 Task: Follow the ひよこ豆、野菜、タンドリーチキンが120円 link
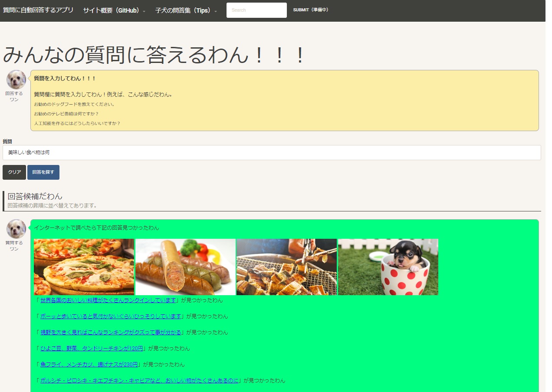[92, 349]
